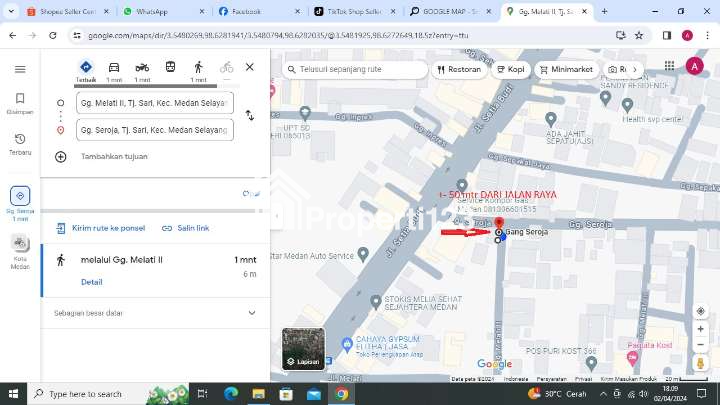720x405 pixels.
Task: Open Chrome three-dot menu
Action: 707,35
